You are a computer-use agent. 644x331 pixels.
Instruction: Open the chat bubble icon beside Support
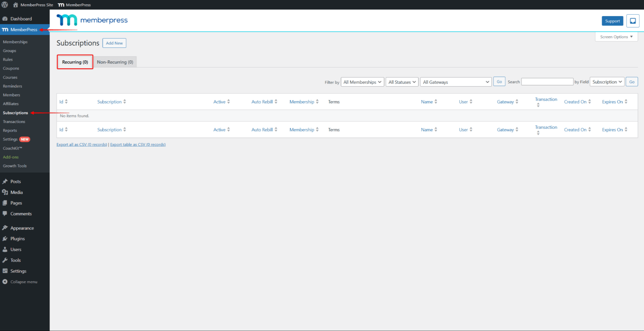pos(632,21)
